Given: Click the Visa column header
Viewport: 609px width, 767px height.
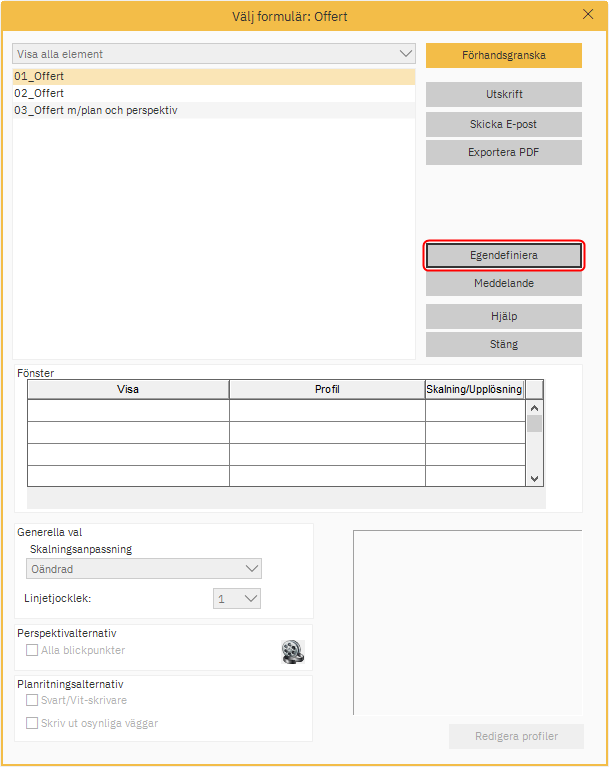Looking at the screenshot, I should tap(128, 389).
